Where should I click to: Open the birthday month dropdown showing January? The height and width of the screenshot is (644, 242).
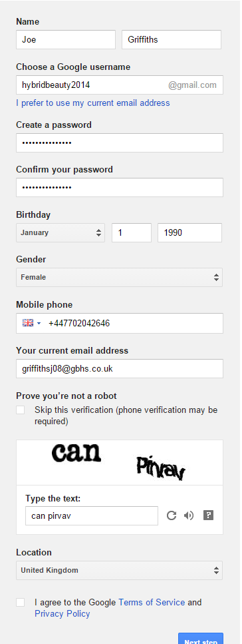60,232
